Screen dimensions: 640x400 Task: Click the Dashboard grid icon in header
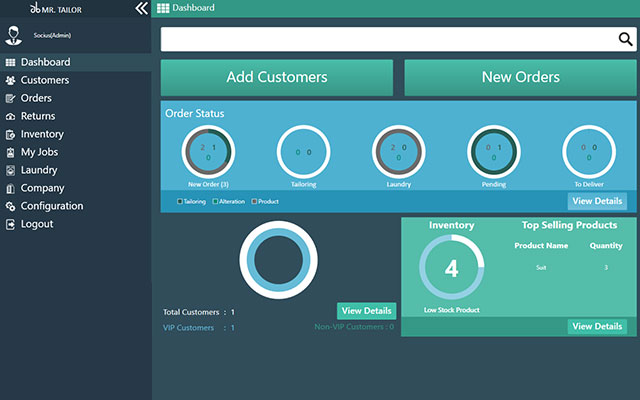(163, 8)
